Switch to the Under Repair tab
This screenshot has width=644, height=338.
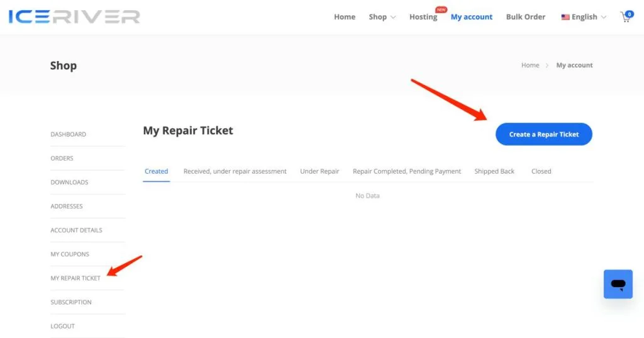coord(319,171)
